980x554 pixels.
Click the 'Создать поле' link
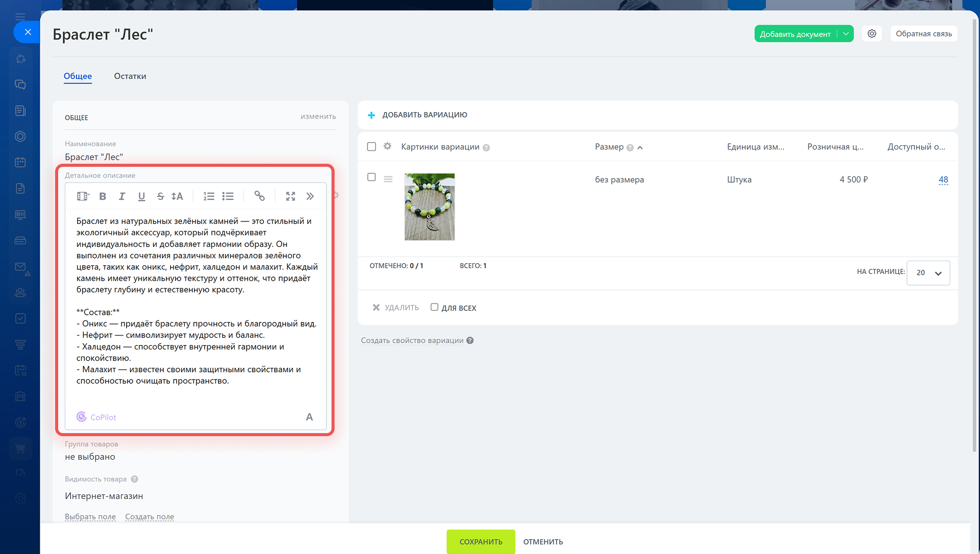pyautogui.click(x=150, y=517)
